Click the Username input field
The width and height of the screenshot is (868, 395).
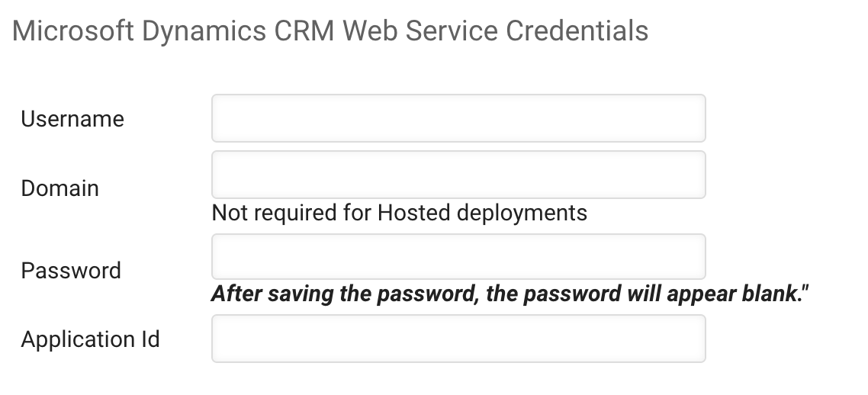pos(458,118)
